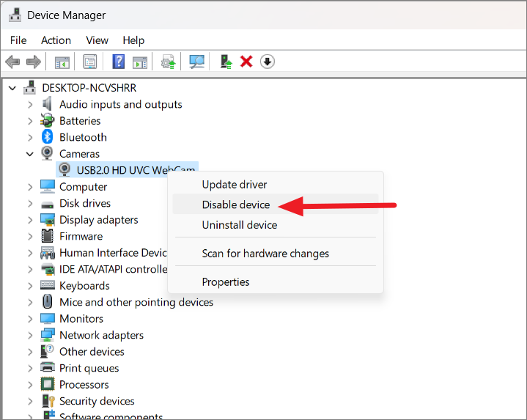Select the Firmware tree label
This screenshot has height=420, width=527.
[81, 236]
